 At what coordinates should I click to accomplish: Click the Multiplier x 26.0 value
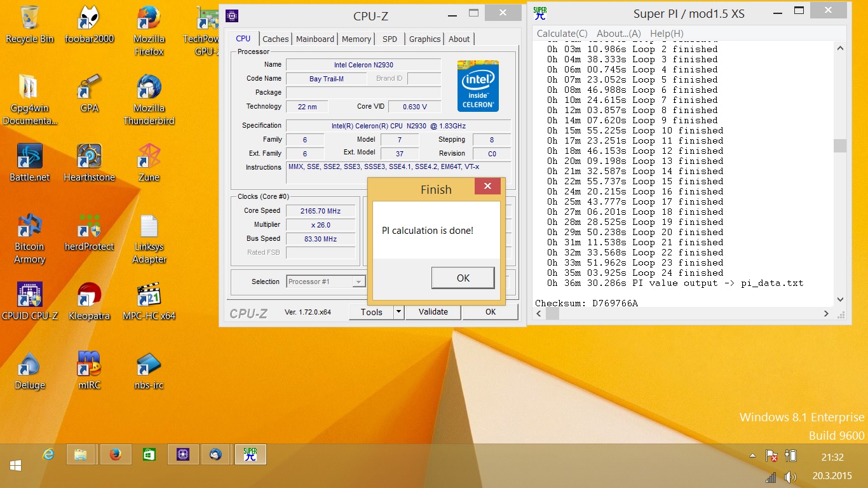[321, 225]
